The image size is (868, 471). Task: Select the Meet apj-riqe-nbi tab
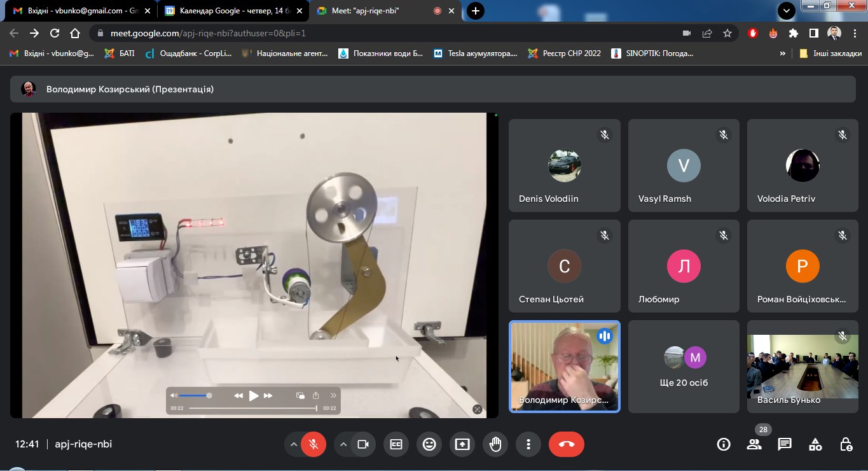pos(385,11)
